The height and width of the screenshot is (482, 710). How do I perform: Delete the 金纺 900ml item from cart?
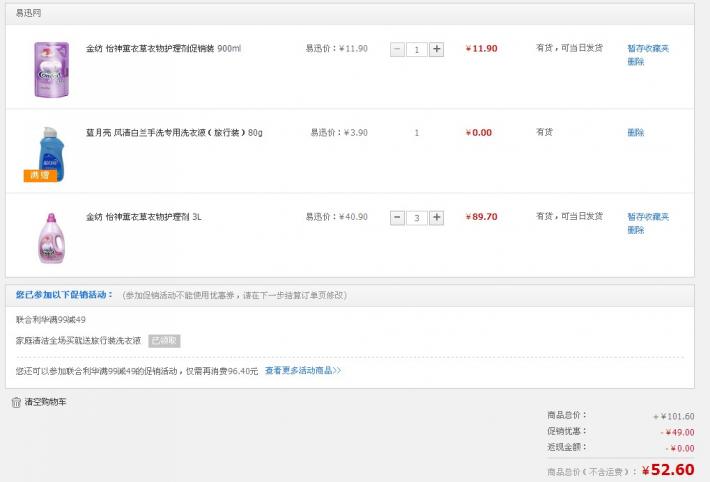point(635,62)
